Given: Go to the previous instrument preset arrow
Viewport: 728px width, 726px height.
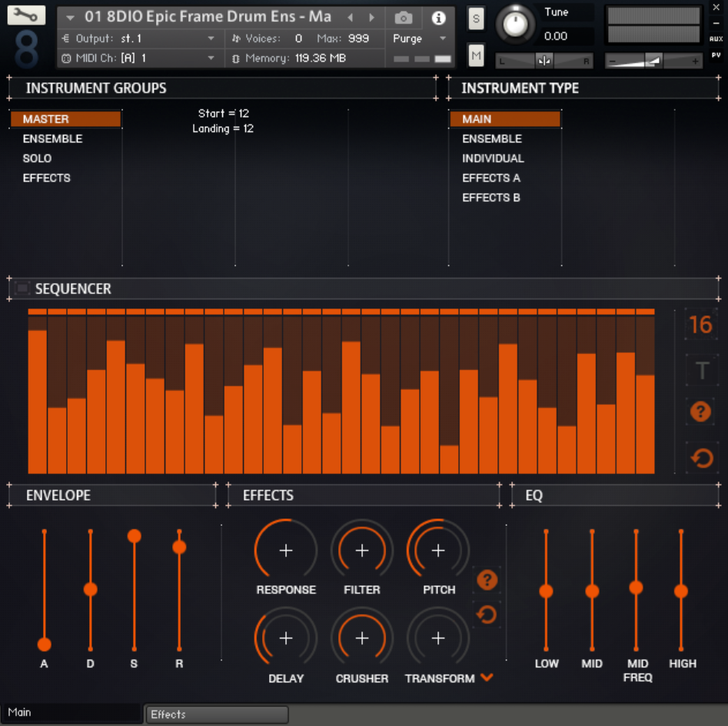Looking at the screenshot, I should click(351, 18).
